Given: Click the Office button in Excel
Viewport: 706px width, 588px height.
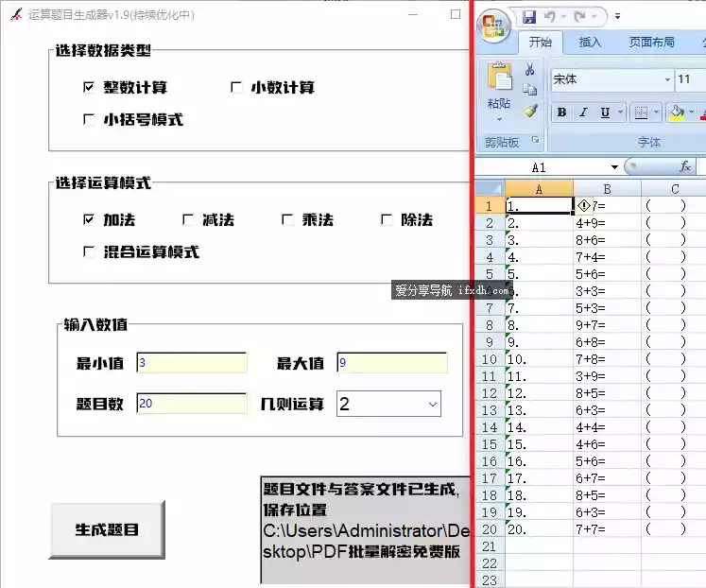Looking at the screenshot, I should coord(494,26).
